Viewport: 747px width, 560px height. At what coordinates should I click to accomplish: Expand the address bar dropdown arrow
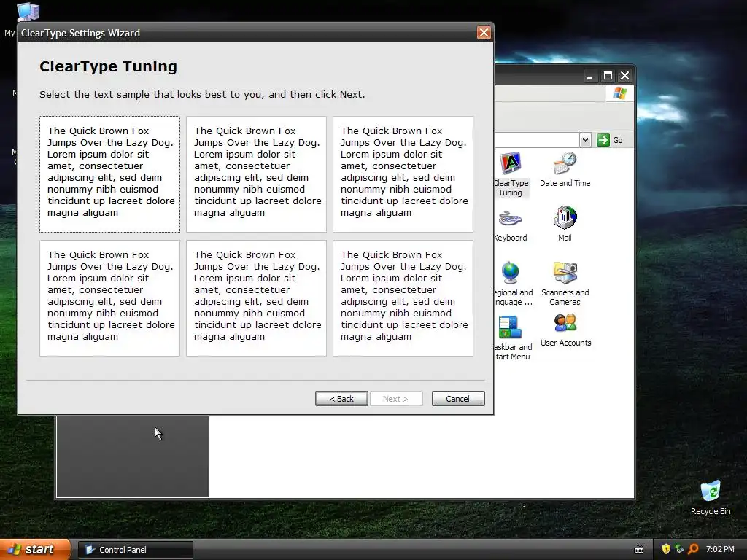tap(586, 140)
